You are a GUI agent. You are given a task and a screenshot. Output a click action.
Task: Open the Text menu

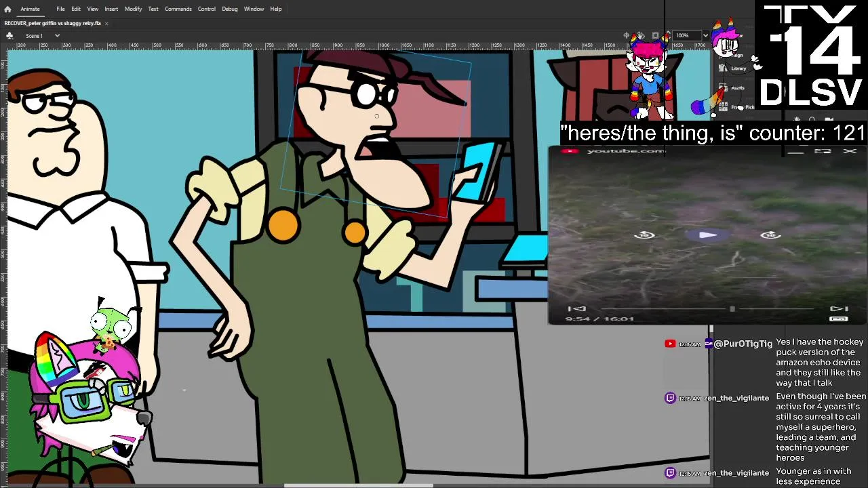pyautogui.click(x=153, y=9)
